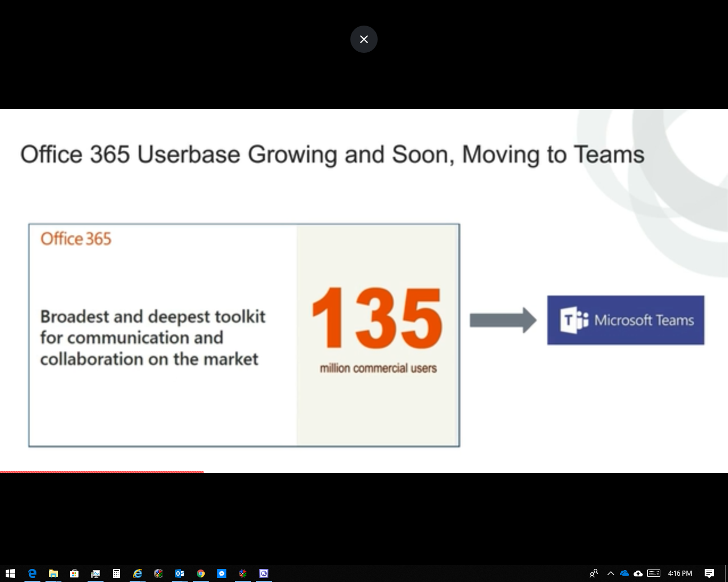The height and width of the screenshot is (582, 728).
Task: Click the orange 'Office 365' heading
Action: tap(76, 239)
